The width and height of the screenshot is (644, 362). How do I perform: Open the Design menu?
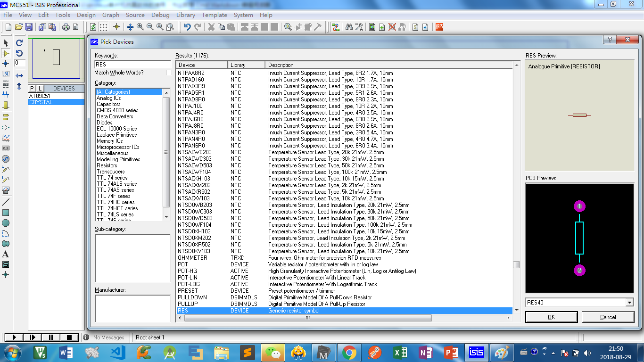86,15
